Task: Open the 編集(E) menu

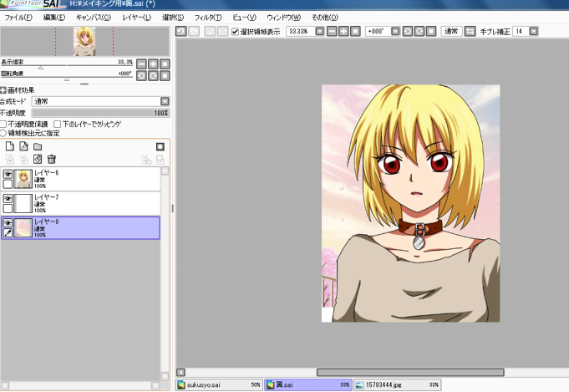Action: 54,18
